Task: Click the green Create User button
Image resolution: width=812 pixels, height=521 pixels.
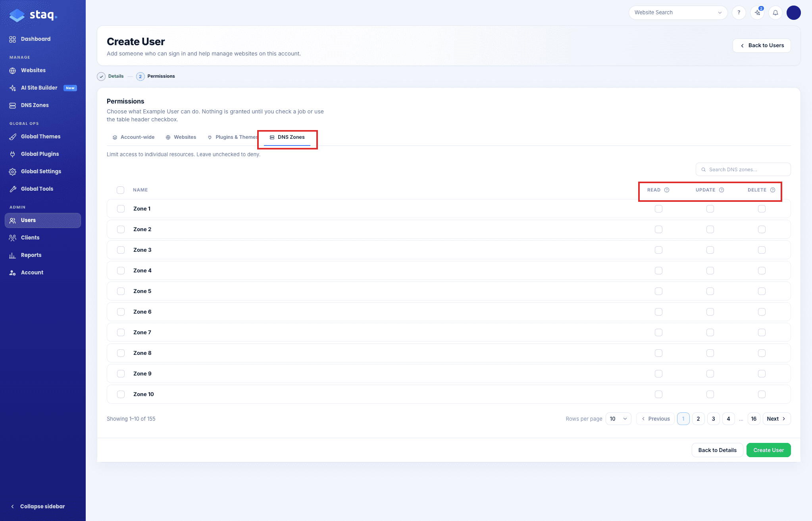Action: (768, 450)
